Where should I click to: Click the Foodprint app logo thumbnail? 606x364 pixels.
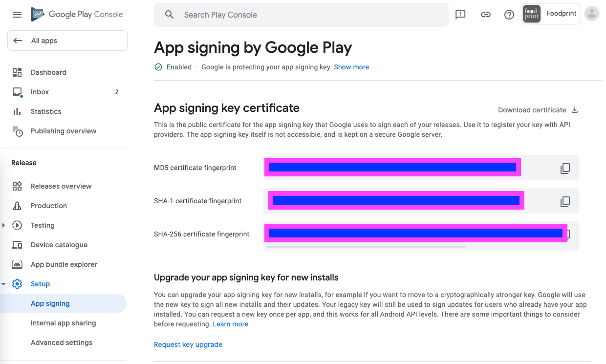pos(532,14)
